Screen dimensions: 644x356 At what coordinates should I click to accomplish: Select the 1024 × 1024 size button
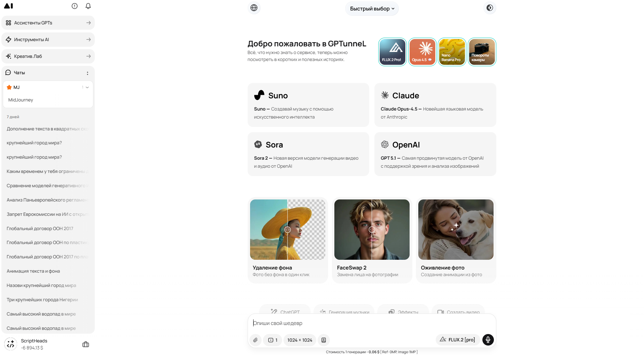pos(300,340)
